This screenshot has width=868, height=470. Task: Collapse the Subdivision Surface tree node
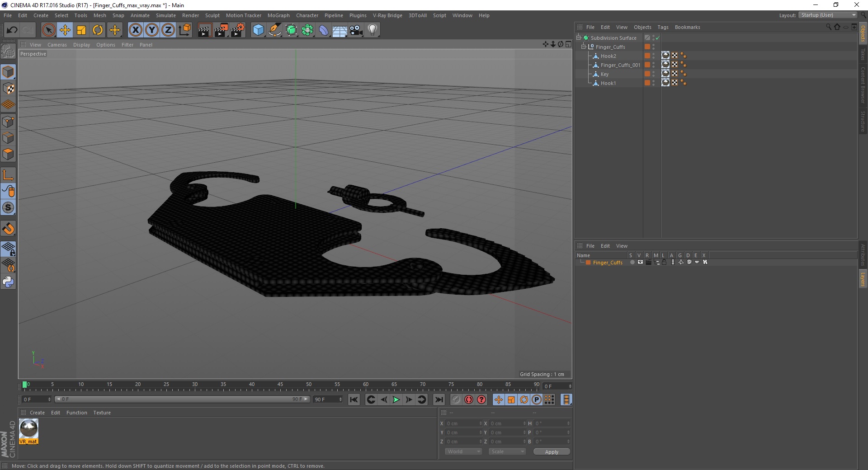[579, 38]
